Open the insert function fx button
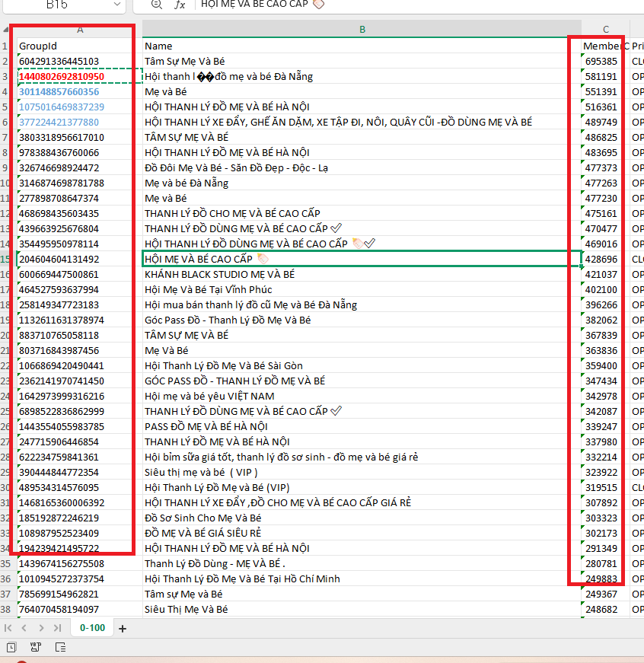 (180, 5)
